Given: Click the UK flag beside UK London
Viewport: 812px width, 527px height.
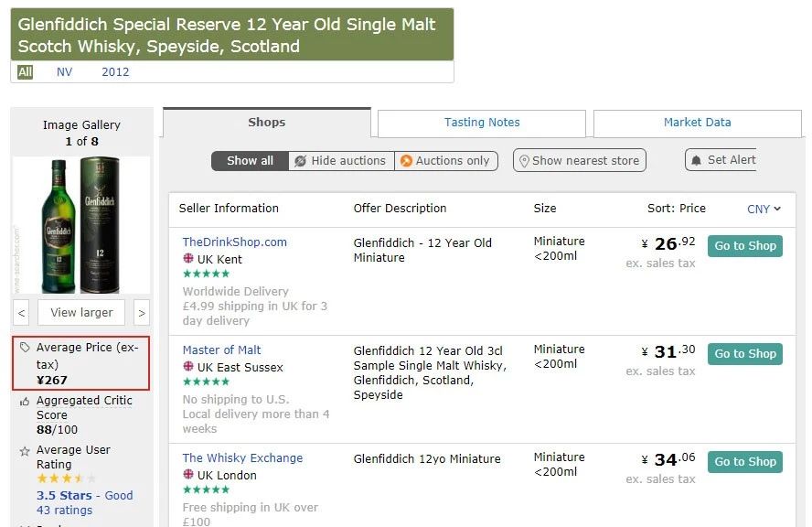Looking at the screenshot, I should point(188,475).
